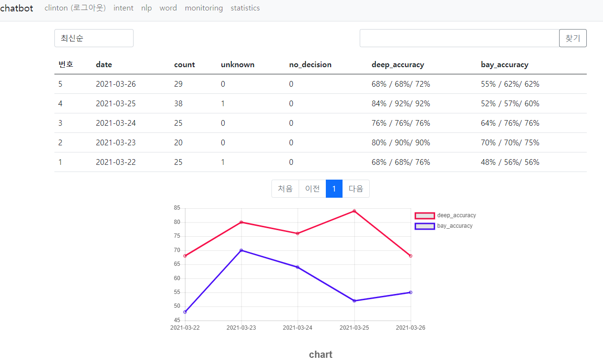
Task: Click the unknown count link for 2021-03-25
Action: pyautogui.click(x=222, y=103)
